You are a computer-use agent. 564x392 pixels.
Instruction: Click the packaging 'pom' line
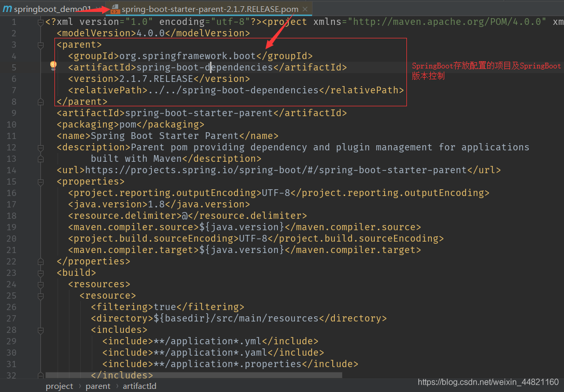pyautogui.click(x=131, y=124)
